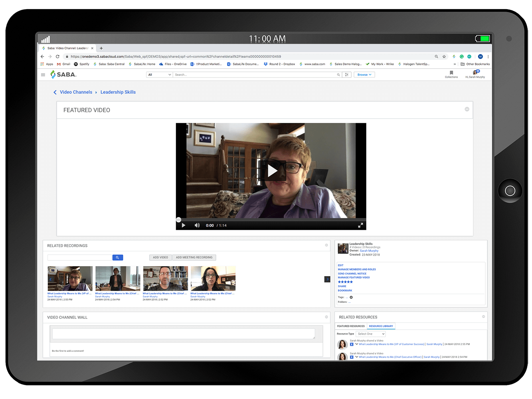Show more bookmarks with the chevron overflow
Screen dimensions: 532x399
455,64
